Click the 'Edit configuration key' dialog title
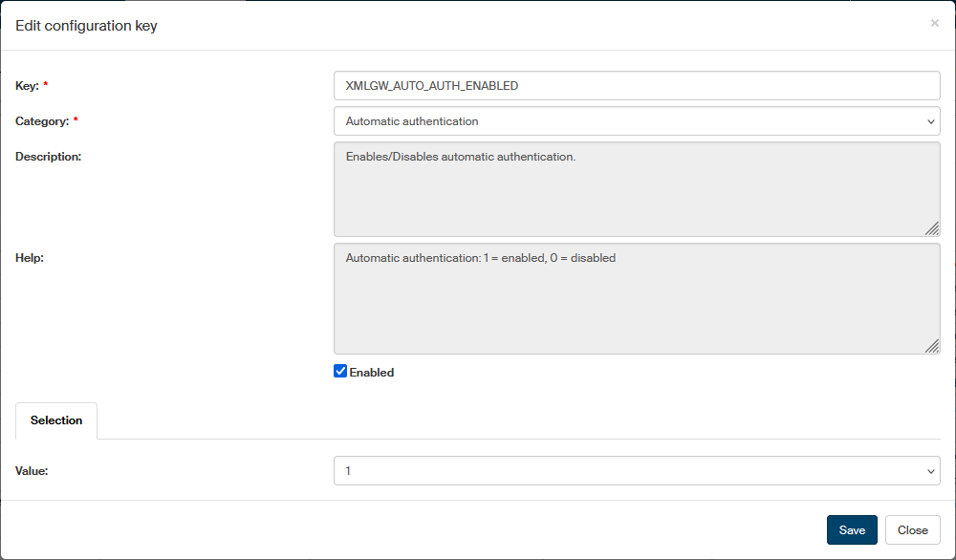 click(x=86, y=26)
